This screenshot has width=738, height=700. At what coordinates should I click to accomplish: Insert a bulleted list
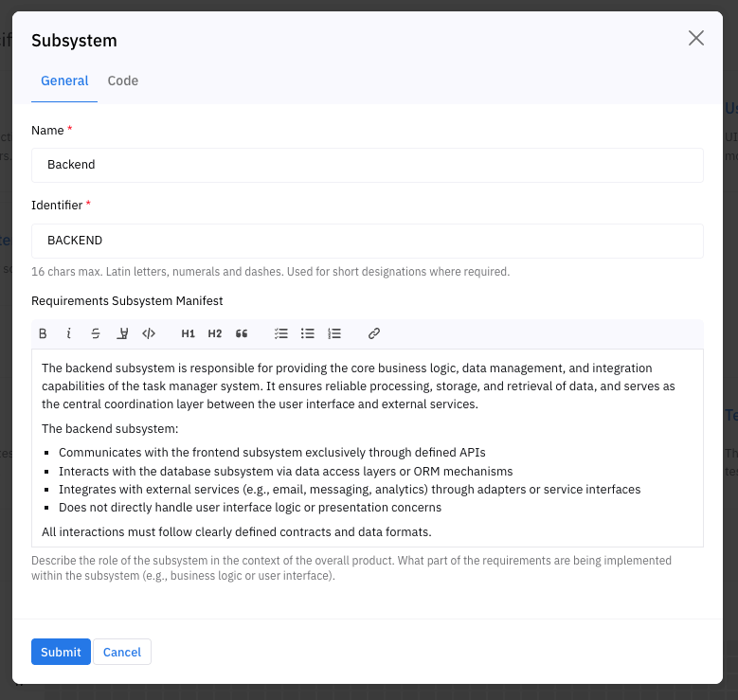[x=307, y=333]
